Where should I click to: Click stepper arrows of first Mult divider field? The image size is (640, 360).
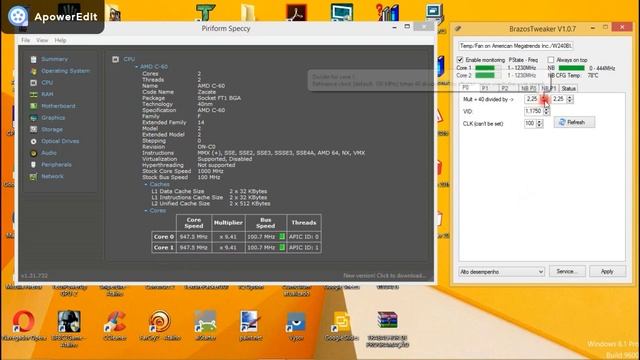(544, 99)
